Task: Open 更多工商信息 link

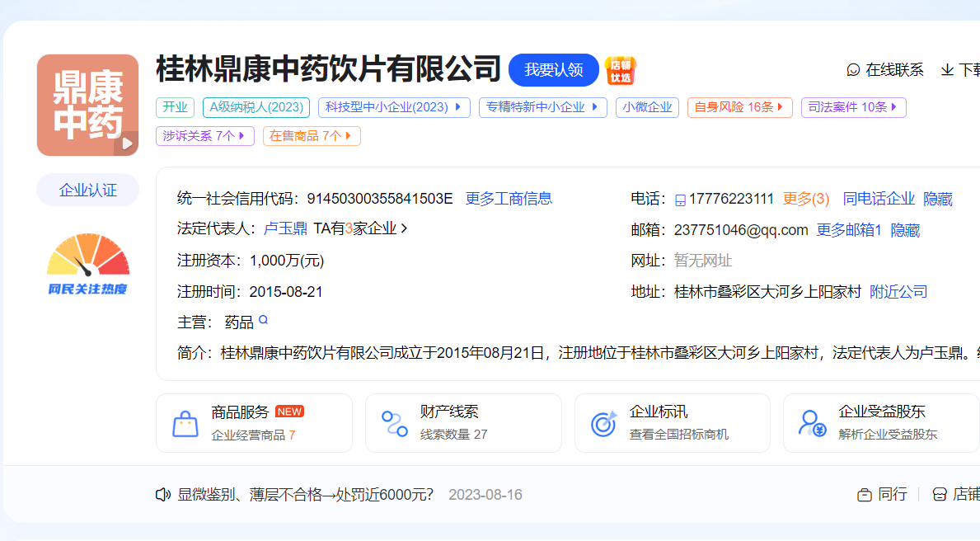Action: [509, 199]
